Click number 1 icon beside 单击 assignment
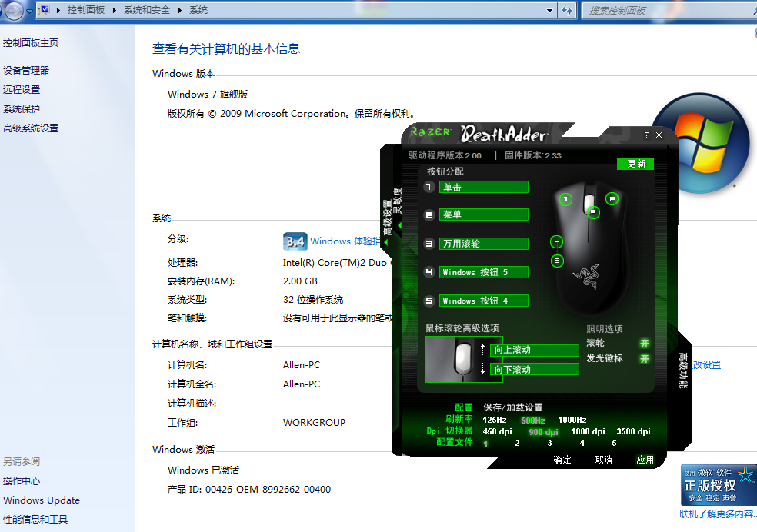Image resolution: width=757 pixels, height=532 pixels. pos(429,187)
